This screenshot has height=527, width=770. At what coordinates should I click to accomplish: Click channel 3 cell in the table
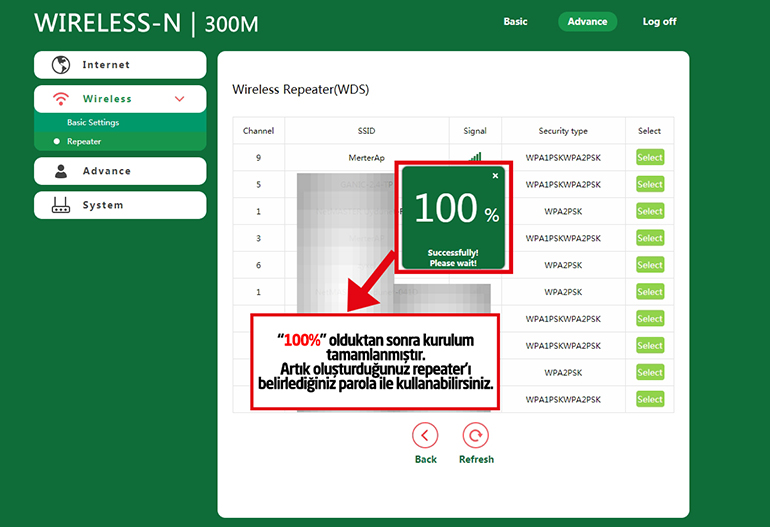tap(258, 238)
